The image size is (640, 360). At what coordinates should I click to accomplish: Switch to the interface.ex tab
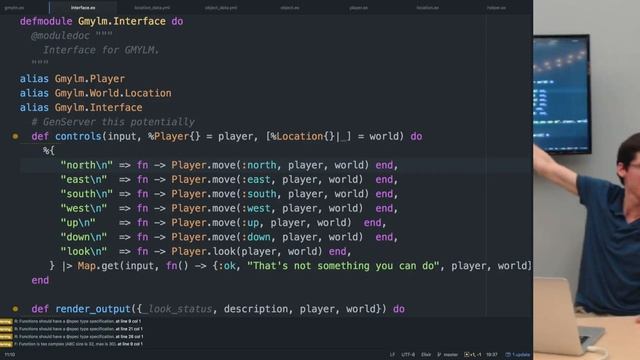tap(83, 8)
